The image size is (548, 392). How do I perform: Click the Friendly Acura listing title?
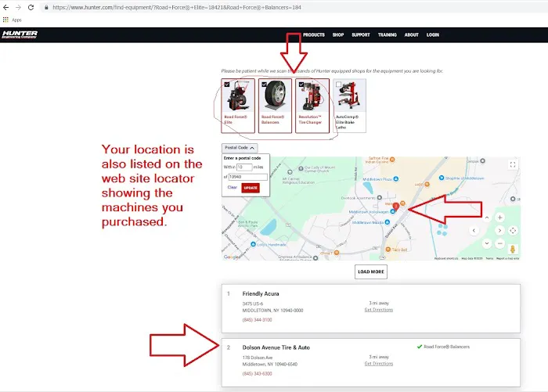(x=261, y=294)
